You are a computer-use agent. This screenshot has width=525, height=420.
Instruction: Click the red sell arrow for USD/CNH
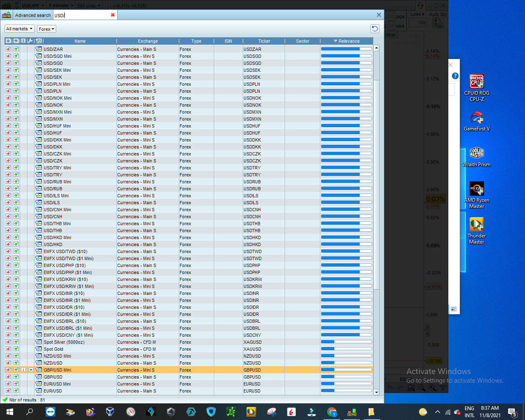(x=8, y=216)
